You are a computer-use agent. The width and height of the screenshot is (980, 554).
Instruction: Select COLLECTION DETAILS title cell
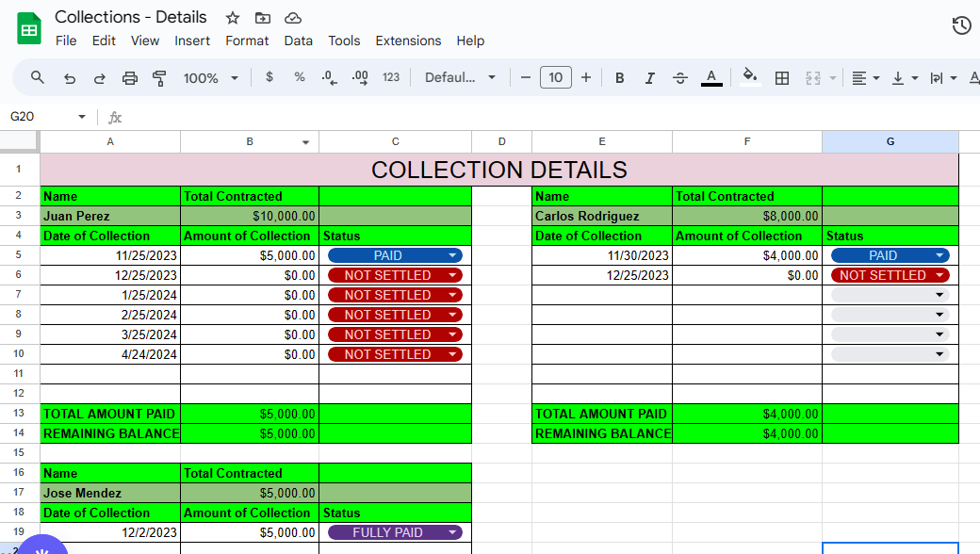coord(498,170)
